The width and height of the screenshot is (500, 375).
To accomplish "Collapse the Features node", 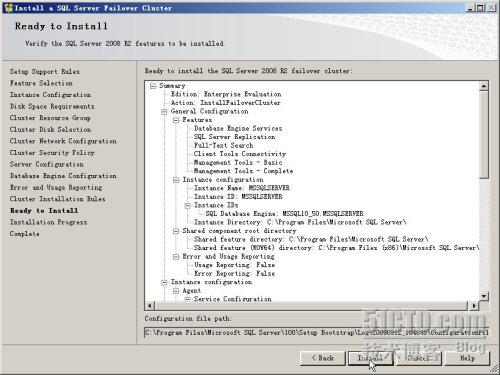I will coord(176,120).
